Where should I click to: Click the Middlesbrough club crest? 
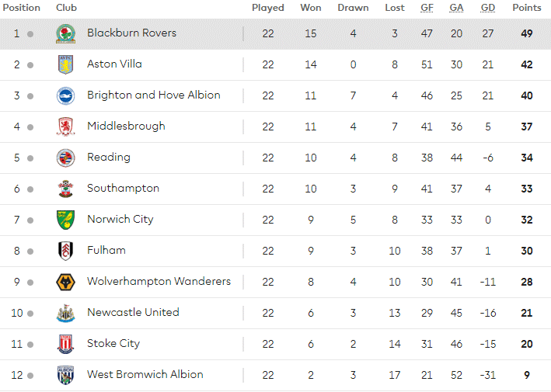pos(66,127)
